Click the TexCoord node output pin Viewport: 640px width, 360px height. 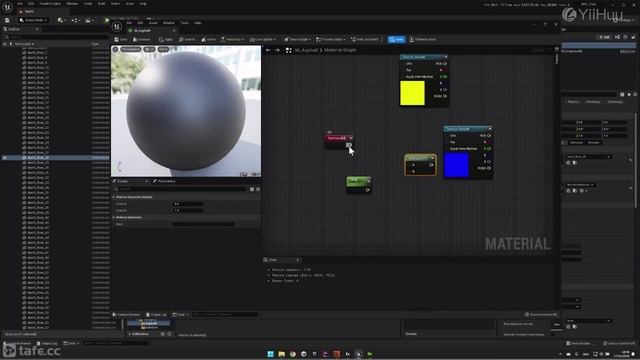(349, 145)
